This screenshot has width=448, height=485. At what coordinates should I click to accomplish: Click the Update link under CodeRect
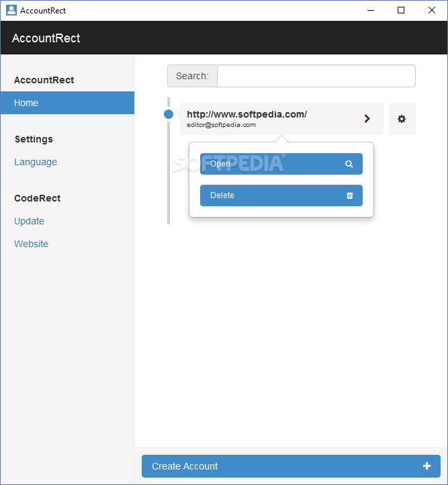(x=29, y=221)
